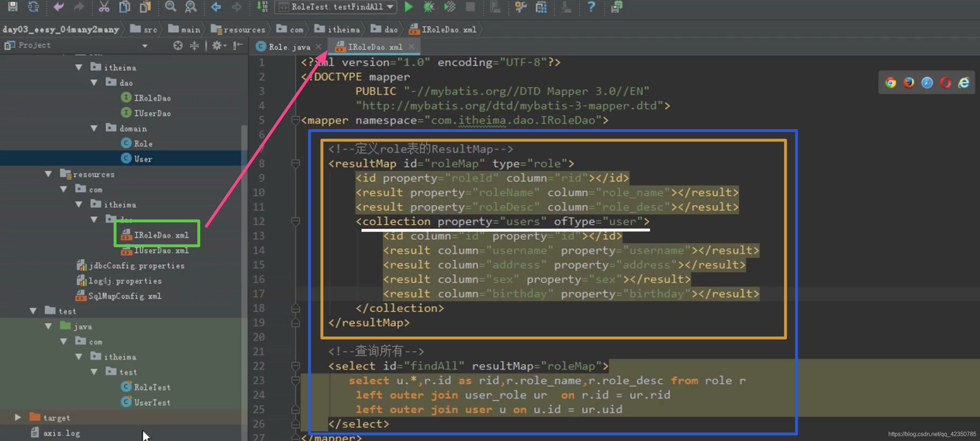The image size is (980, 441).
Task: Select RoleTest class in tree
Action: coord(146,387)
